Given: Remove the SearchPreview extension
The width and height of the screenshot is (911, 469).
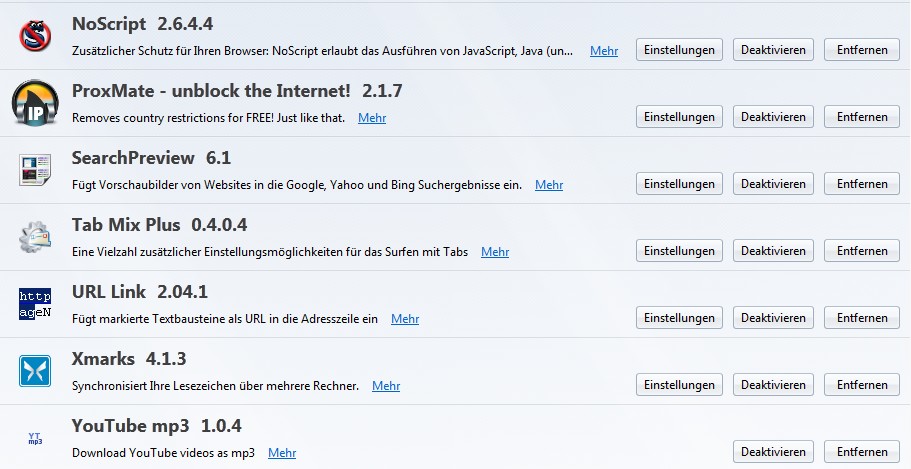Looking at the screenshot, I should [x=862, y=184].
